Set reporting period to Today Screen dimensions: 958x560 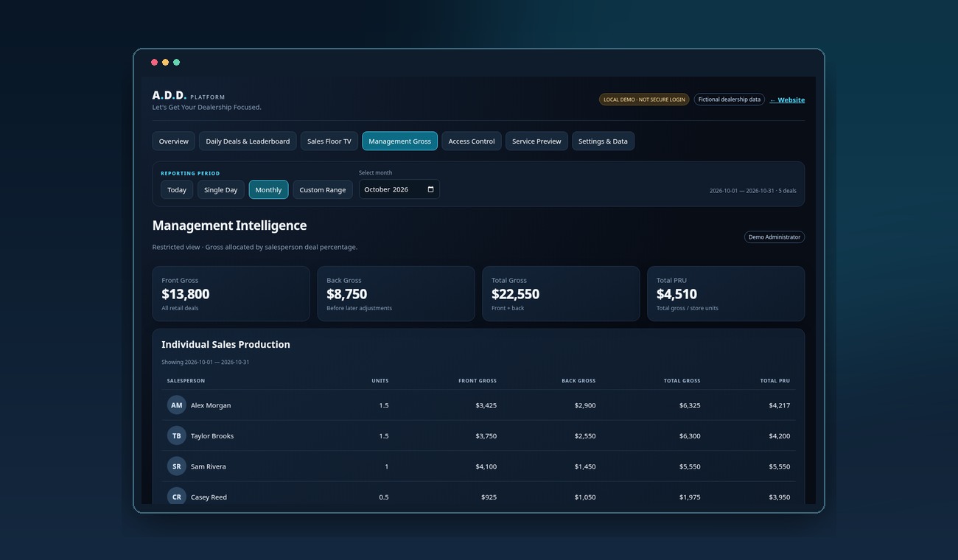(177, 189)
